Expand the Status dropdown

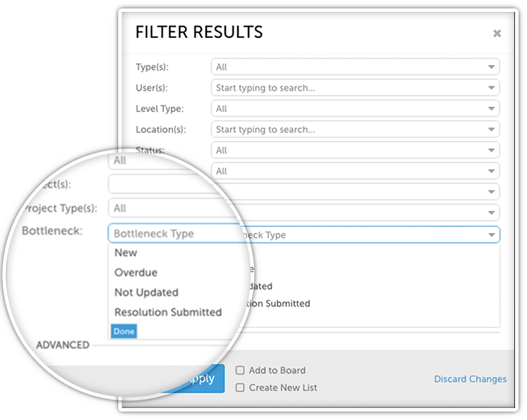(x=355, y=151)
